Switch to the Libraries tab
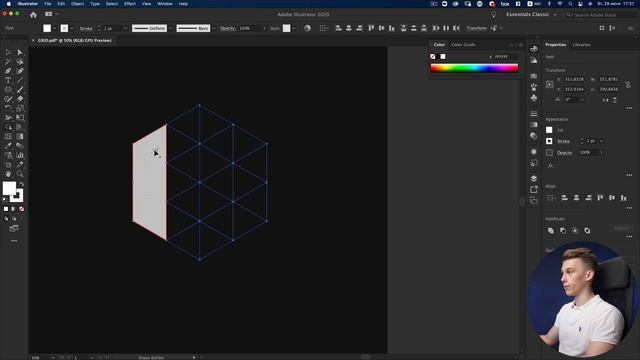The image size is (640, 360). 582,44
